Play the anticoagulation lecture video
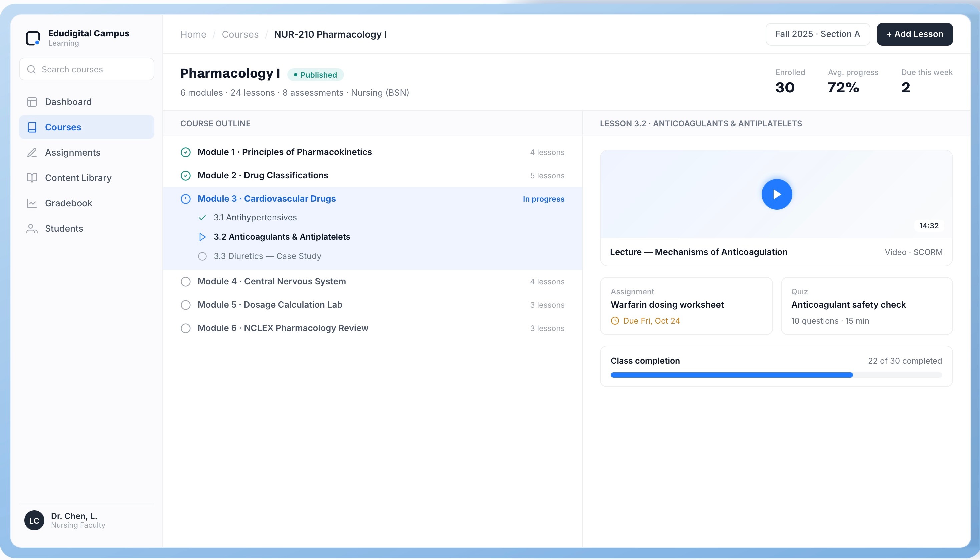The width and height of the screenshot is (980, 560). [777, 194]
